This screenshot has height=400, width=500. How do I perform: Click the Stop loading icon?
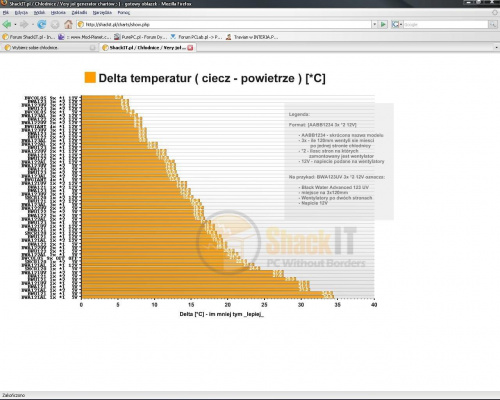55,24
